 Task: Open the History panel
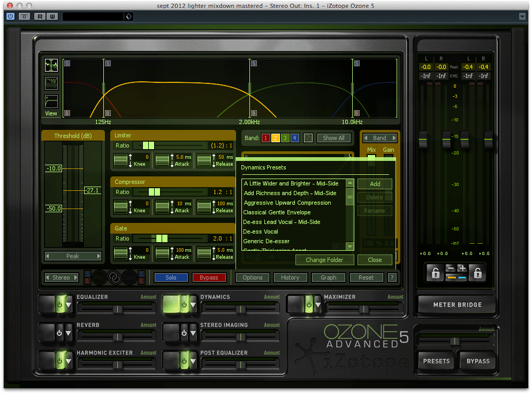pos(291,277)
